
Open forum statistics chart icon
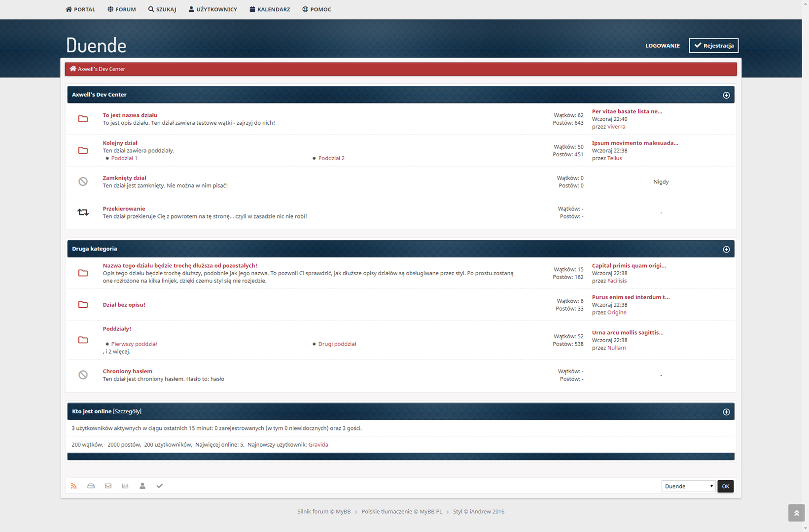pos(125,486)
